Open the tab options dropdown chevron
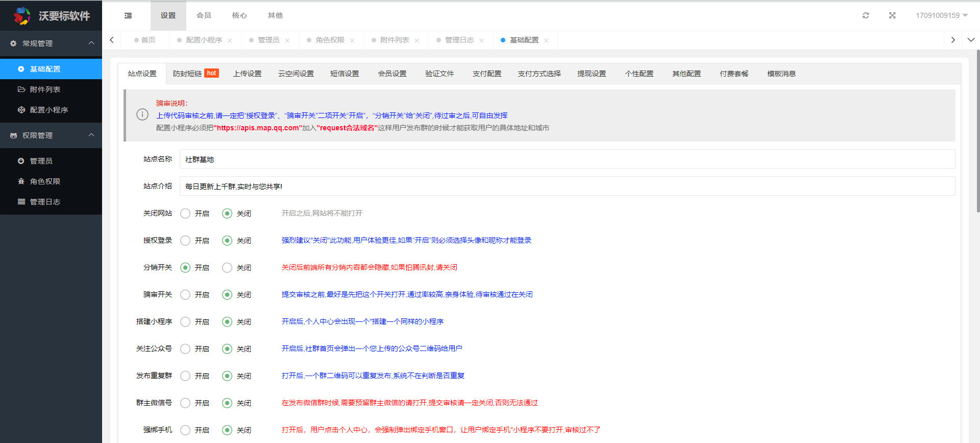This screenshot has height=443, width=980. pyautogui.click(x=971, y=40)
